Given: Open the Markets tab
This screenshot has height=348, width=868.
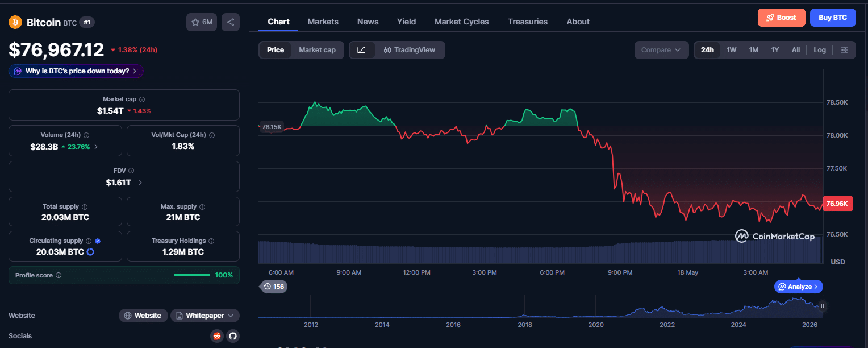Looking at the screenshot, I should click(x=323, y=22).
